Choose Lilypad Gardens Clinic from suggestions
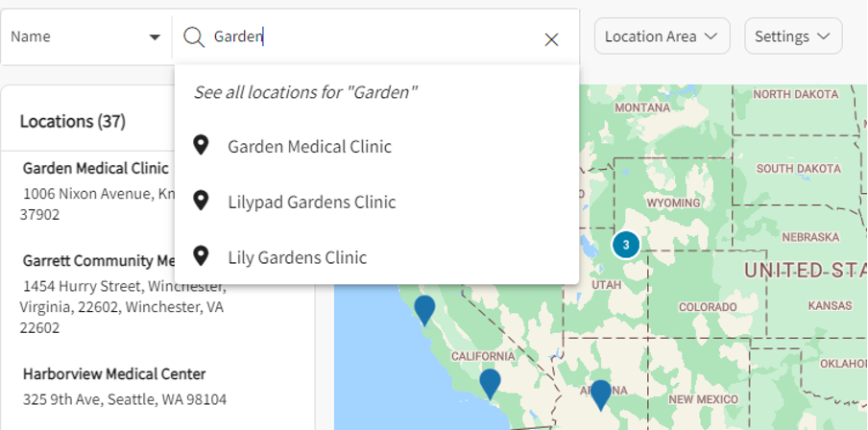 (x=311, y=203)
